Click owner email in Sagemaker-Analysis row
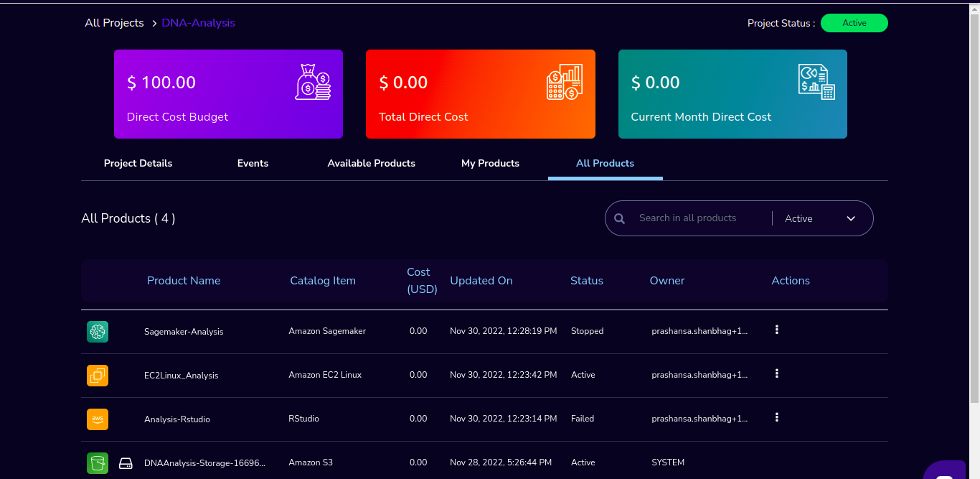The height and width of the screenshot is (479, 980). coord(699,331)
